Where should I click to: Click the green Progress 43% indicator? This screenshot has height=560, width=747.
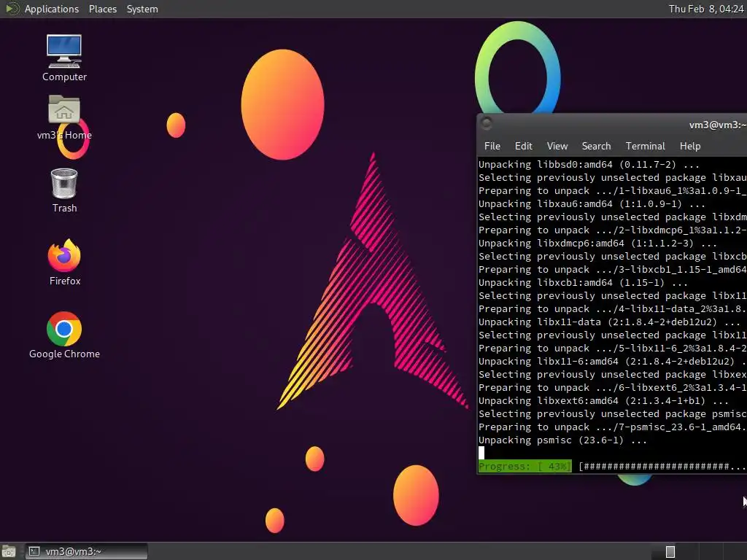pos(525,466)
